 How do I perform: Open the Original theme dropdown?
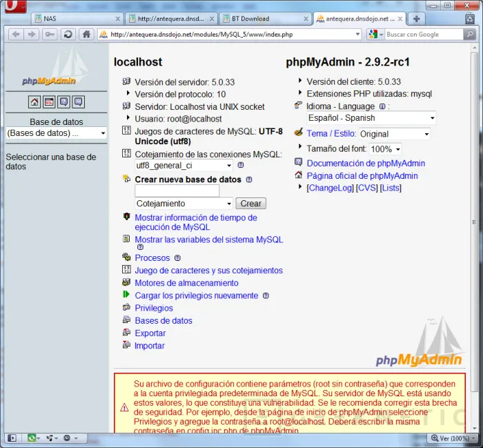(395, 134)
